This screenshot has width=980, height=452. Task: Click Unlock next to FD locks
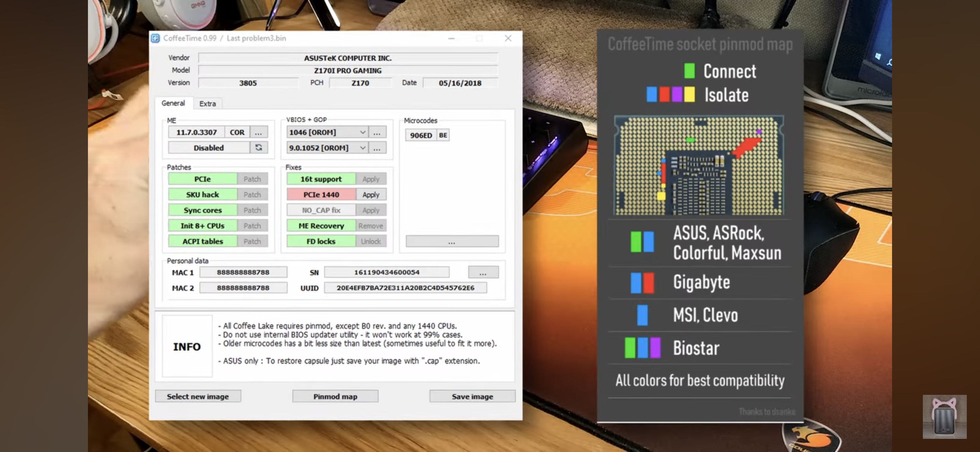371,241
